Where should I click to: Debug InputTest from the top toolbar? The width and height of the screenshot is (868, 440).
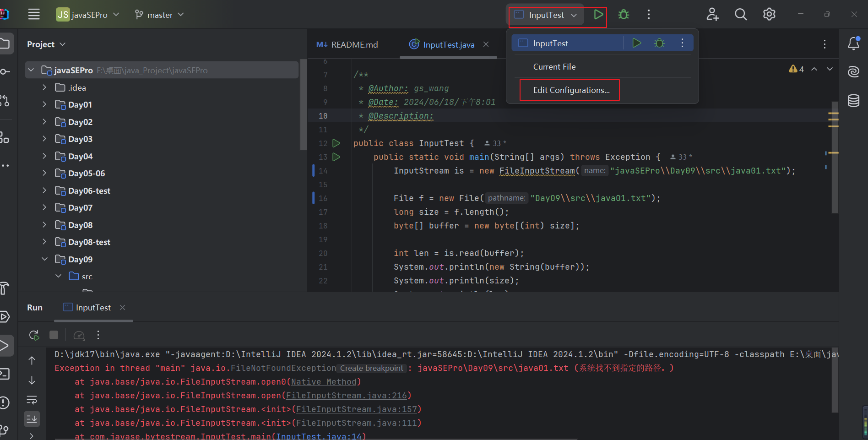click(624, 15)
